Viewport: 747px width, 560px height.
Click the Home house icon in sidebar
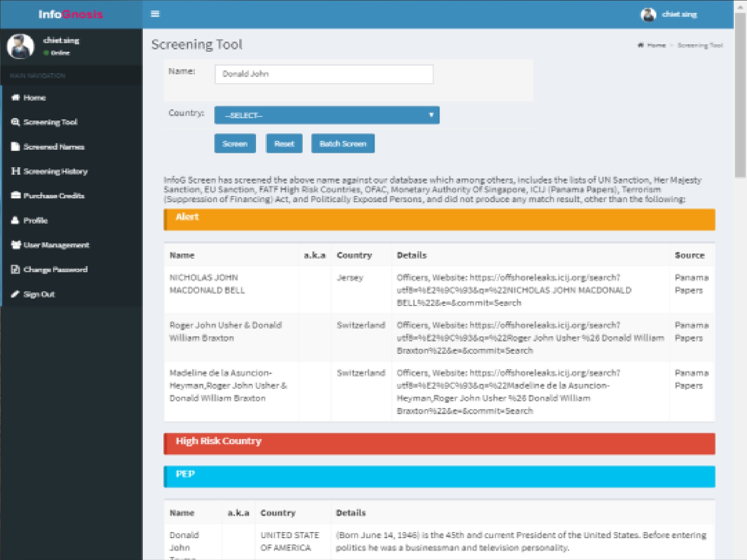pos(16,98)
